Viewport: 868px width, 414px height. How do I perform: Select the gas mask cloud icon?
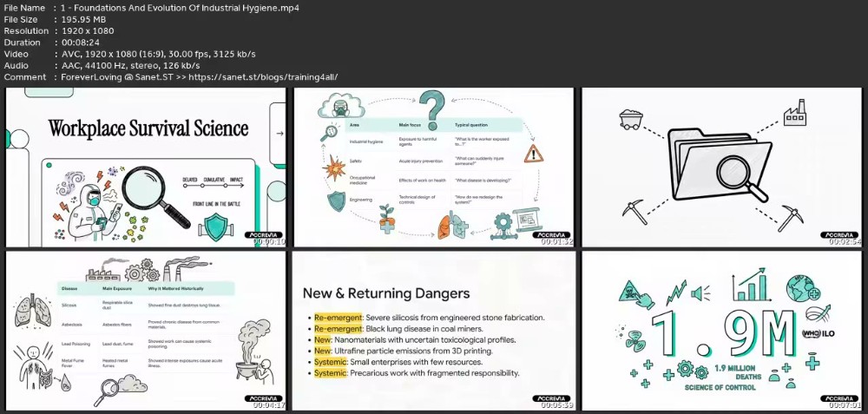pyautogui.click(x=340, y=106)
